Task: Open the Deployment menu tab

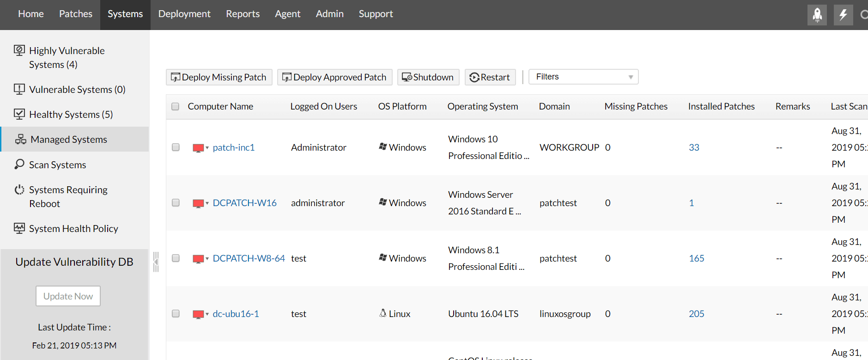Action: 184,14
